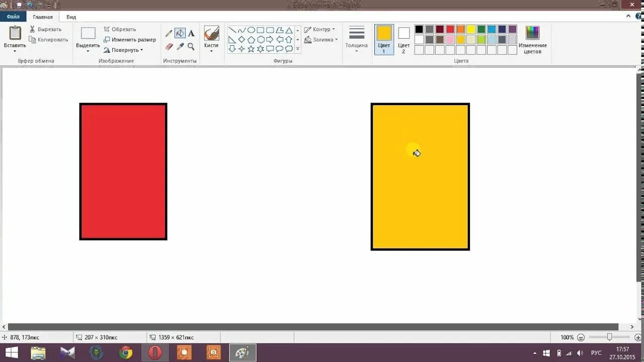The height and width of the screenshot is (362, 644).
Task: Choose the Up arrow shape
Action: pos(289,39)
